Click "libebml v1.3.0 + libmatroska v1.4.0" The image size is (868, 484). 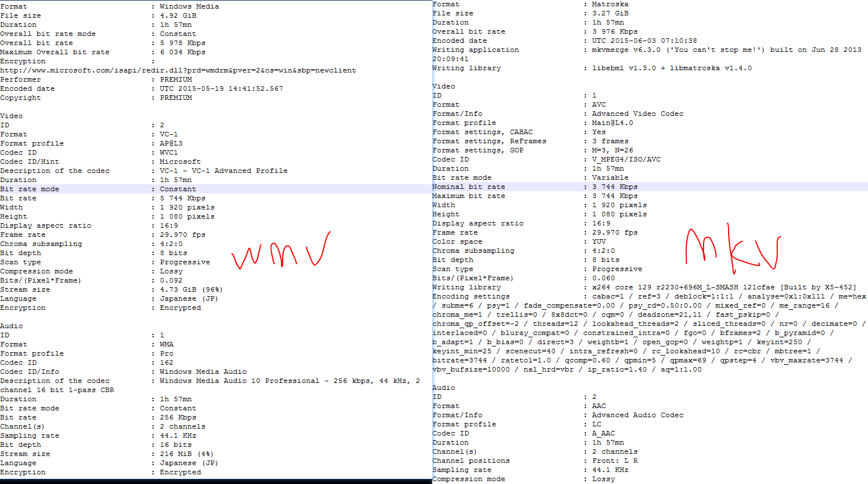[x=672, y=68]
